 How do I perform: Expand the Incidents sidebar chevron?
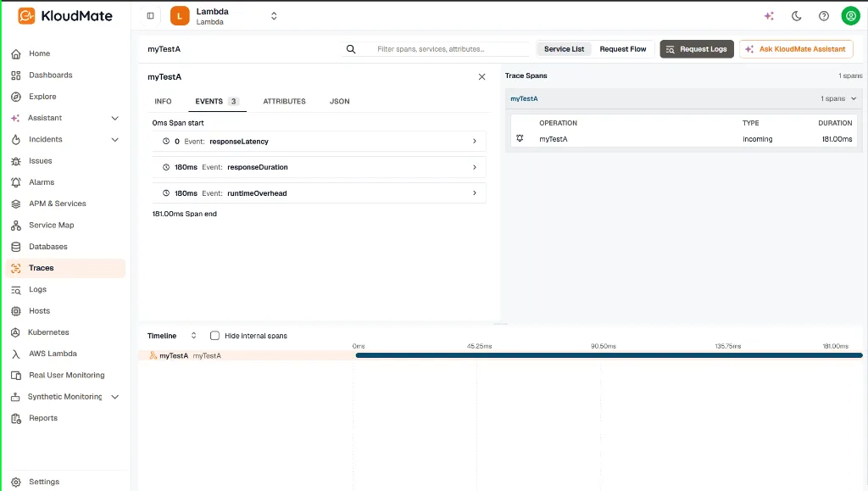pyautogui.click(x=114, y=139)
